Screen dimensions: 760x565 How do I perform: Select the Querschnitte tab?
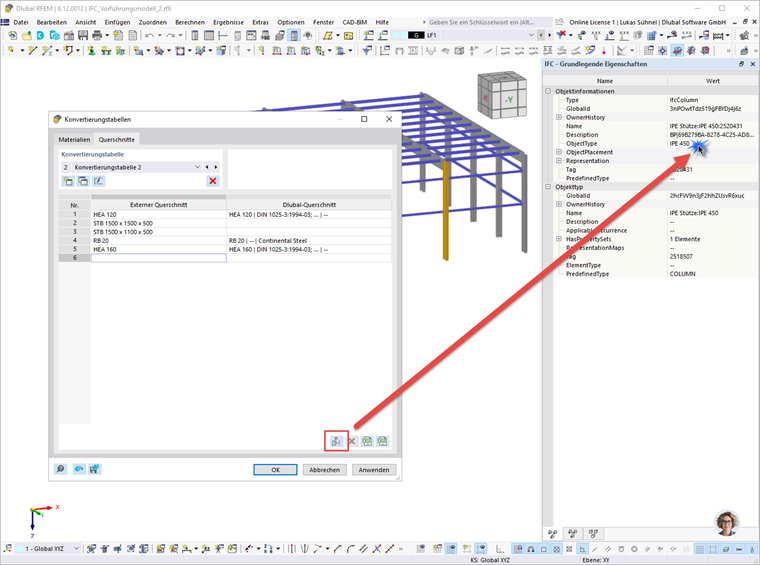(117, 140)
